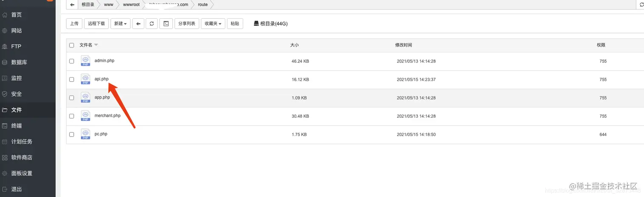Viewport: 644px width, 197px height.
Task: Check the merchant.php row checkbox
Action: [72, 116]
